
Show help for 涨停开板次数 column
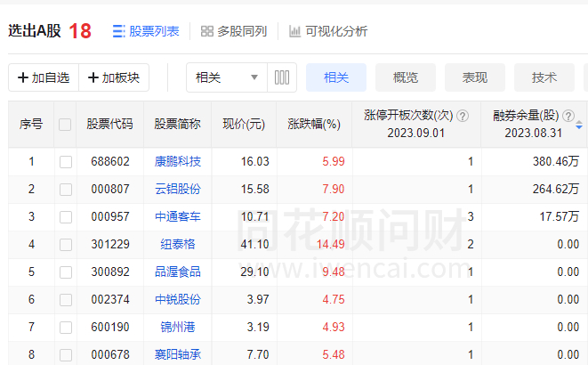pos(463,116)
